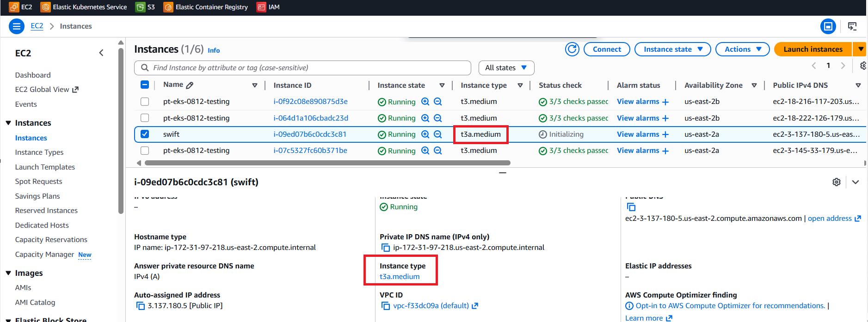This screenshot has height=322, width=868.
Task: Select checkbox for i-064d1a106cbadc23d row
Action: [x=145, y=118]
